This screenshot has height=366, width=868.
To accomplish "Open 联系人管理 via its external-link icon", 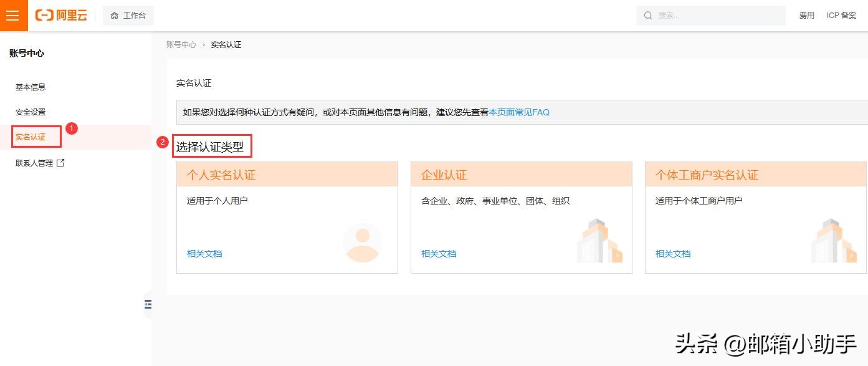I will point(60,162).
